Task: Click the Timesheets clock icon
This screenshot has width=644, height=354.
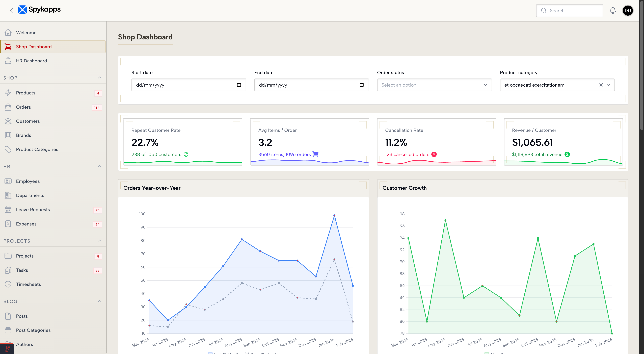Action: (8, 284)
